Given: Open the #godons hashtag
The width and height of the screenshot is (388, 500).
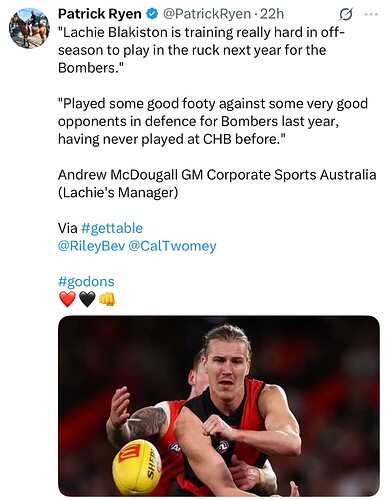Looking at the screenshot, I should [86, 282].
